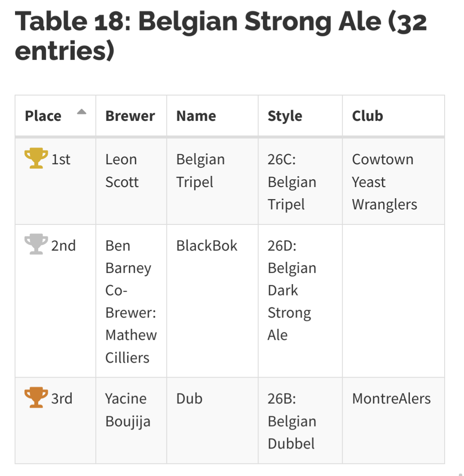This screenshot has width=464, height=476.
Task: Click the gold first place trophy icon
Action: tap(36, 159)
